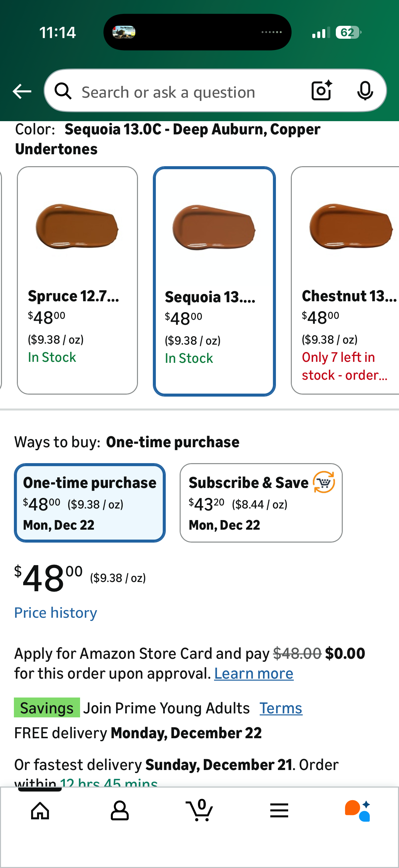
Task: Tap the Dynamic Island live activity
Action: point(197,32)
